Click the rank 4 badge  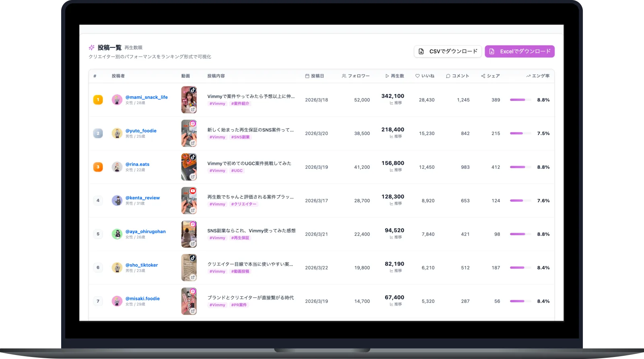coord(98,201)
